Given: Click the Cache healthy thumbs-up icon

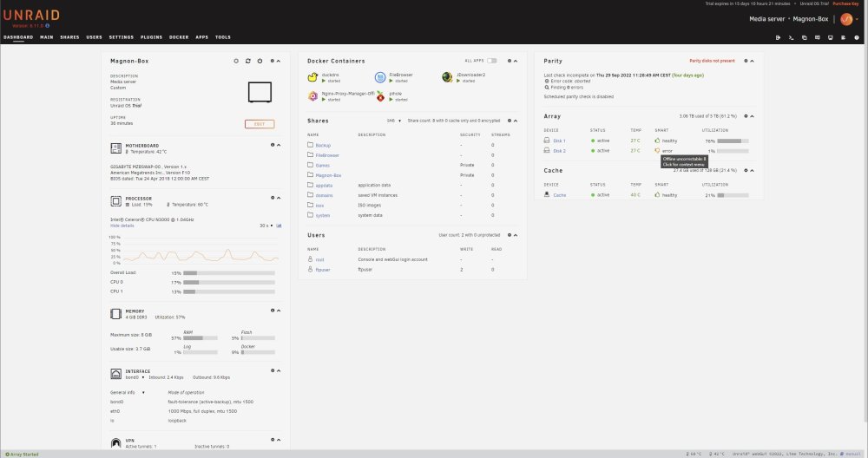Looking at the screenshot, I should [657, 194].
